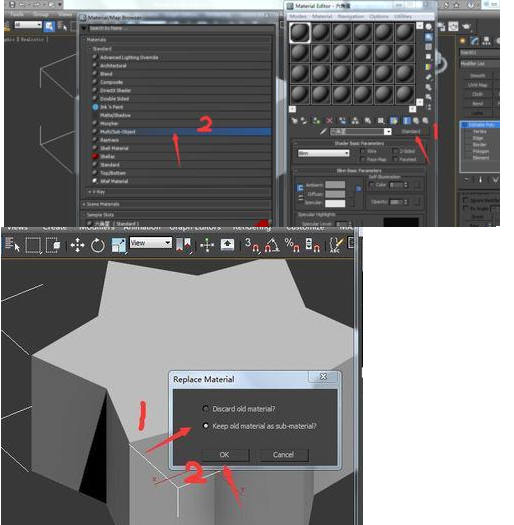This screenshot has height=525, width=514.
Task: Toggle the Percent Snap icon
Action: [x=292, y=245]
